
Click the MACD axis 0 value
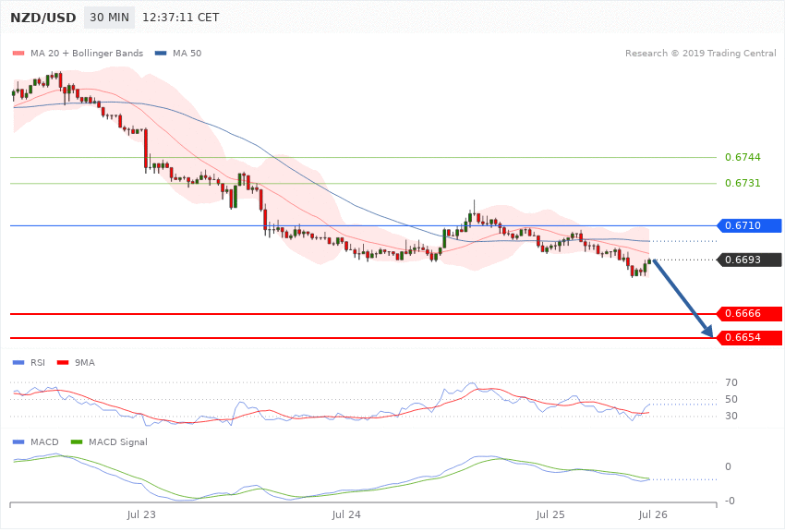pos(728,466)
